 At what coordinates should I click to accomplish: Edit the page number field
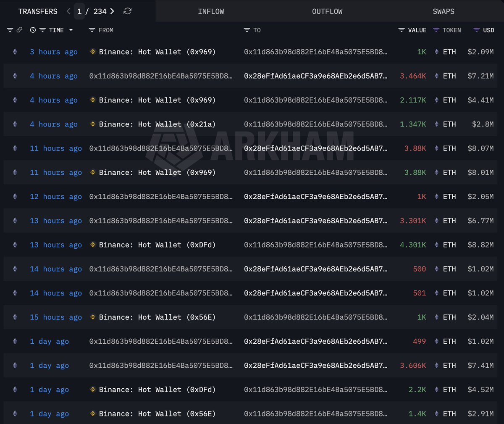(x=79, y=11)
